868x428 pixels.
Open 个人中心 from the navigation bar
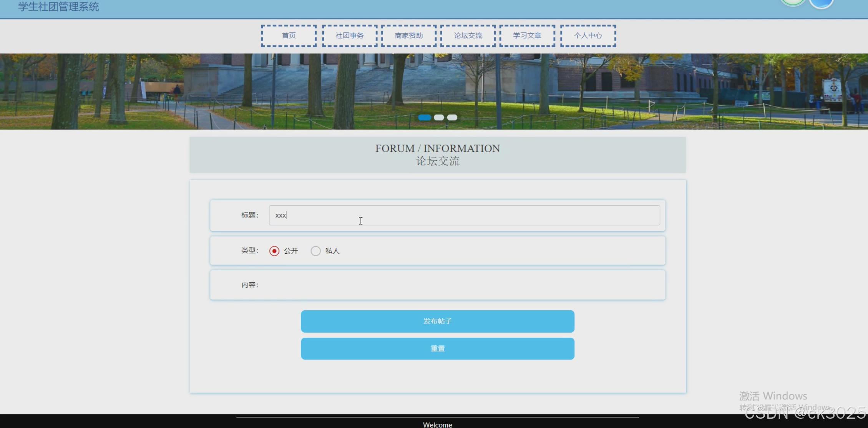(x=588, y=36)
